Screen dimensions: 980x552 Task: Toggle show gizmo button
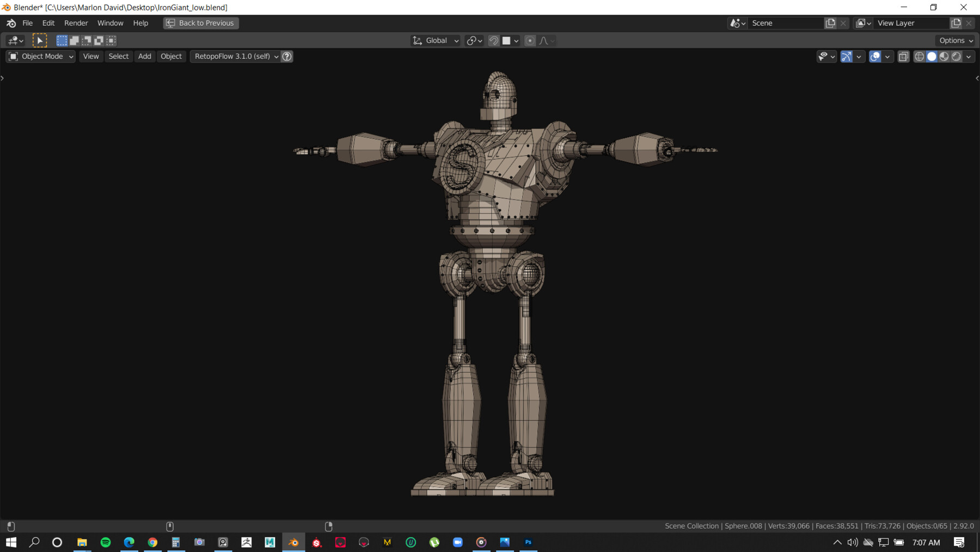tap(847, 56)
